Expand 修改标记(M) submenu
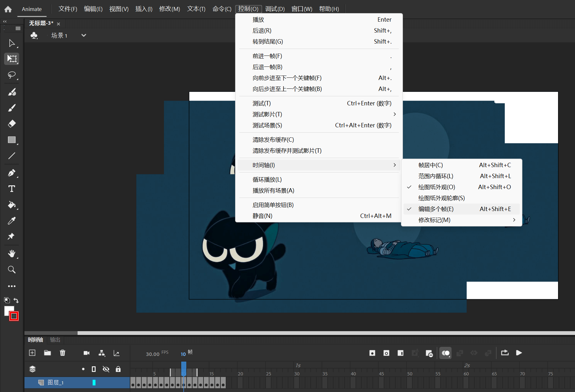Image resolution: width=575 pixels, height=392 pixels. (x=461, y=220)
